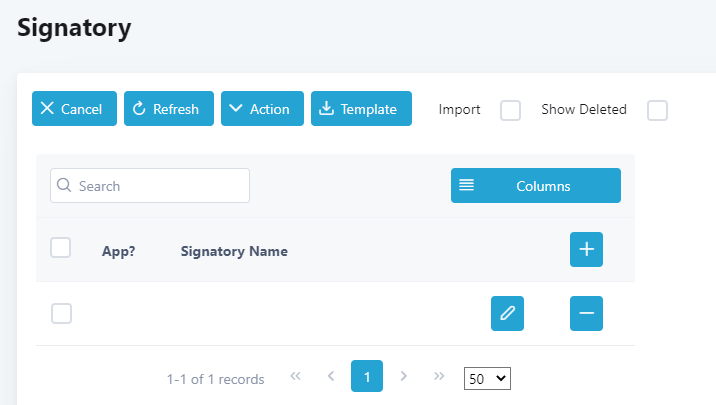
Task: Click the pencil edit icon in the row
Action: [x=507, y=313]
